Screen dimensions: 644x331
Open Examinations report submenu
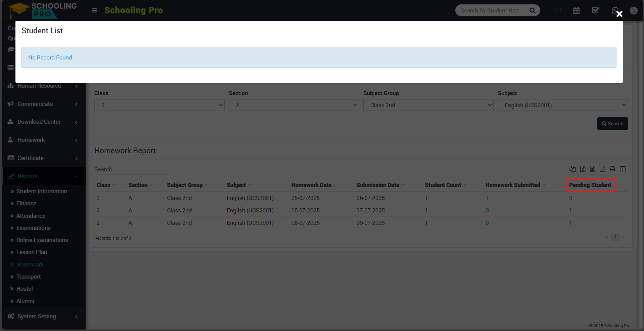click(x=34, y=228)
